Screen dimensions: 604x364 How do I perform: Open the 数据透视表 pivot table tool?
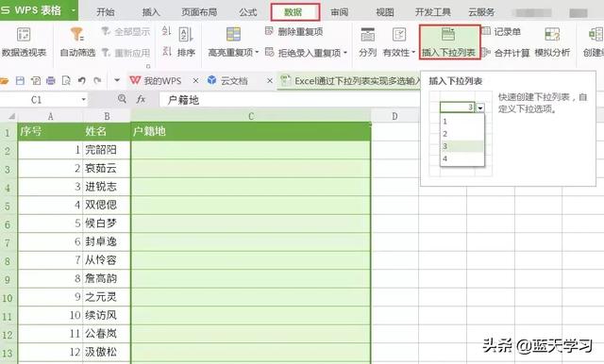pos(24,41)
